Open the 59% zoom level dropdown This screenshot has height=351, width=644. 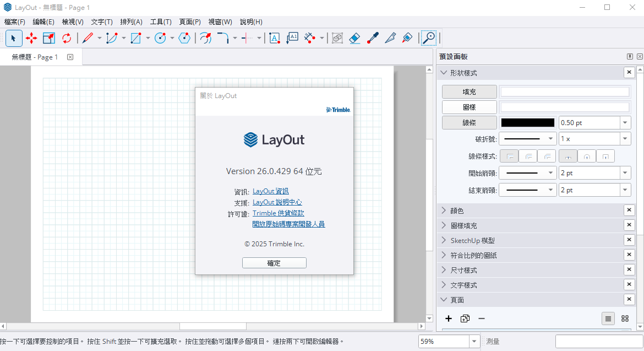point(474,342)
